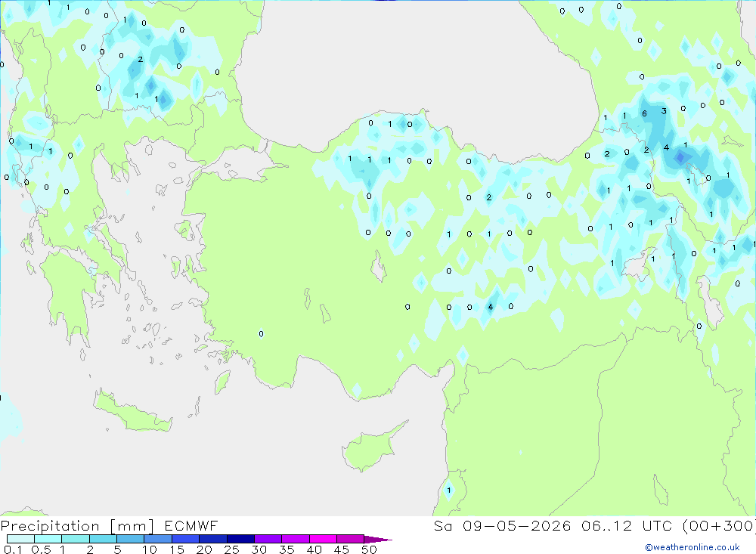The height and width of the screenshot is (554, 756).
Task: Click the 40–45 mm magenta legend swatch
Action: 323,539
